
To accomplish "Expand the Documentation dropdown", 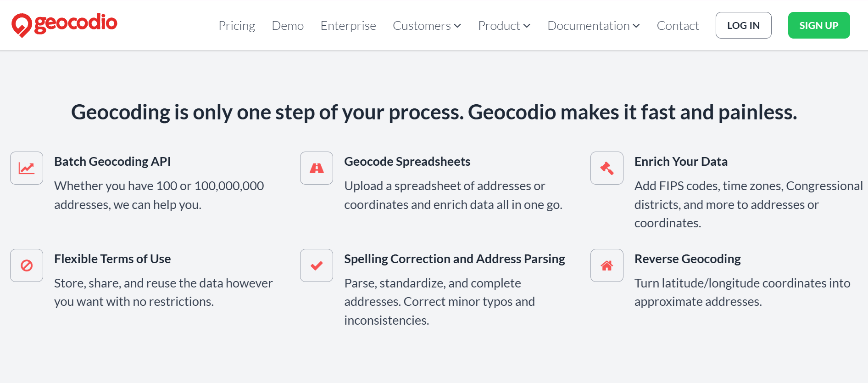I will (593, 26).
